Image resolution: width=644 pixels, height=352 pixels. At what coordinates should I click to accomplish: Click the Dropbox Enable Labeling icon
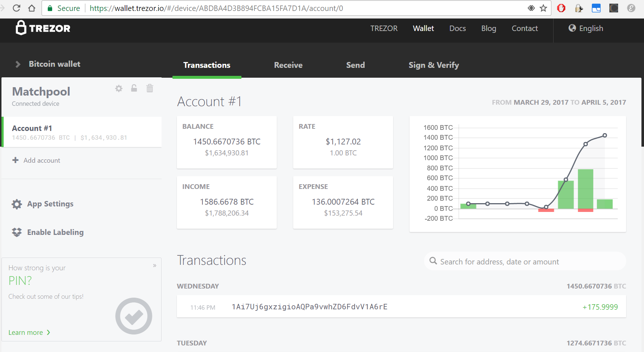coord(17,232)
